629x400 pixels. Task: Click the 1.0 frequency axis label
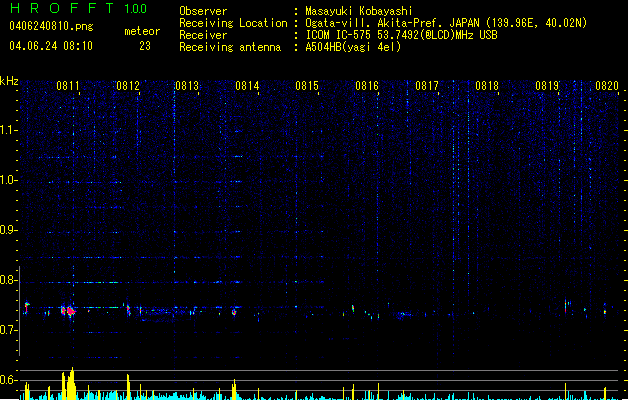tap(9, 180)
